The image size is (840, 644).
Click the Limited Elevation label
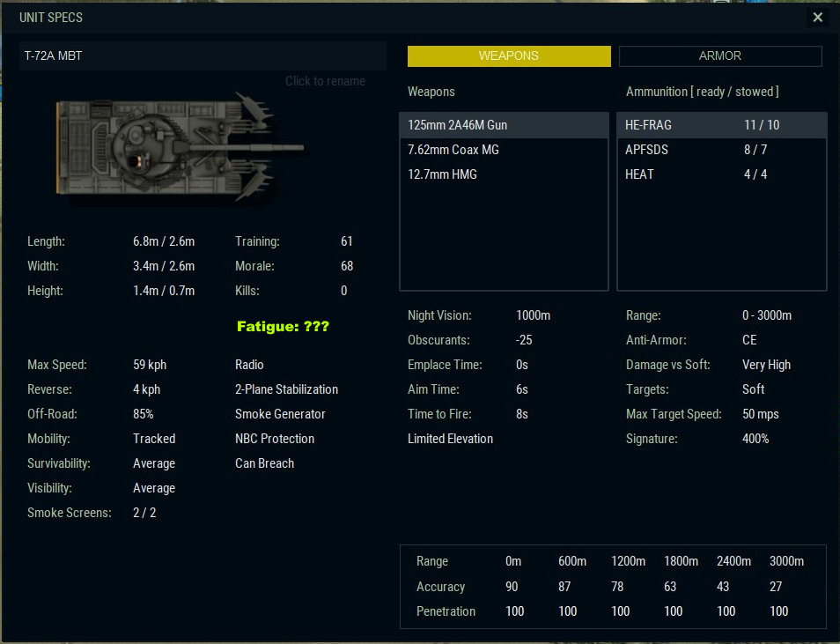(x=451, y=439)
